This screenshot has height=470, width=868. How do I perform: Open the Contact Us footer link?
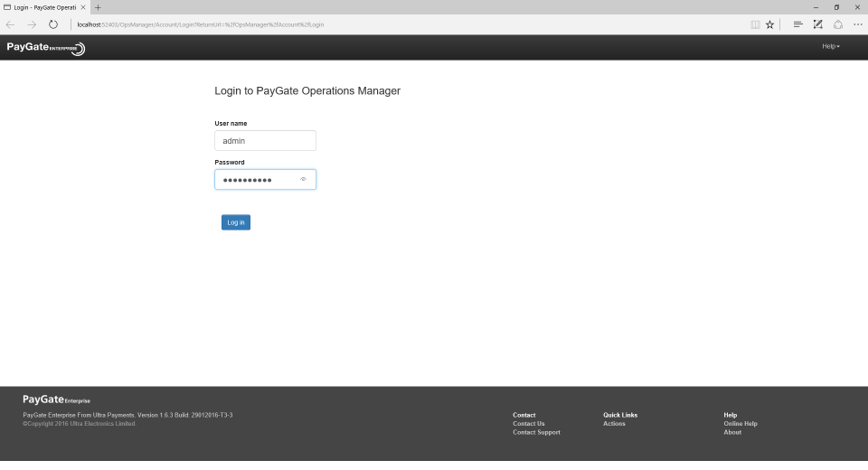(529, 424)
